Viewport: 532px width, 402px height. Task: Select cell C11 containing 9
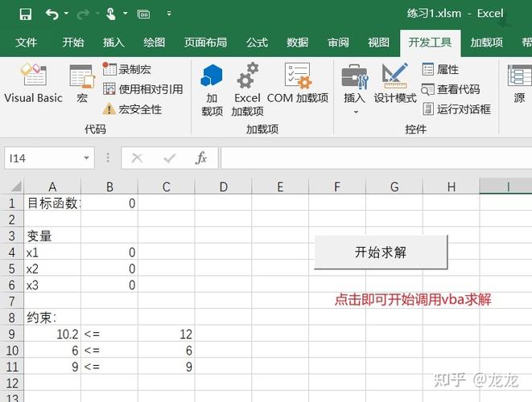click(x=167, y=367)
